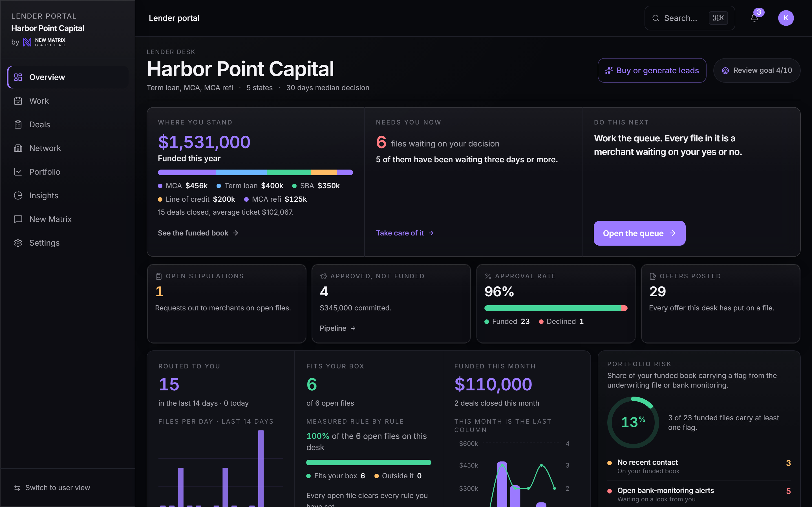The height and width of the screenshot is (507, 812).
Task: Click the Insights pie chart icon
Action: (x=18, y=195)
